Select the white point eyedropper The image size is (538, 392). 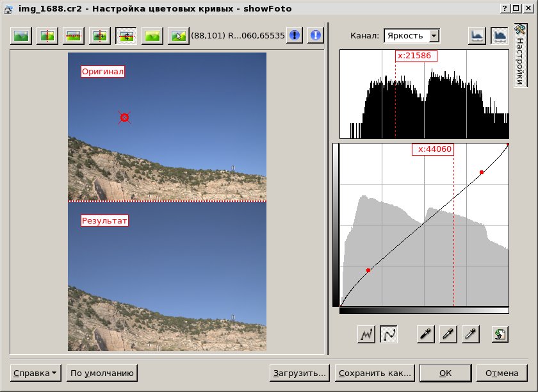click(x=471, y=334)
